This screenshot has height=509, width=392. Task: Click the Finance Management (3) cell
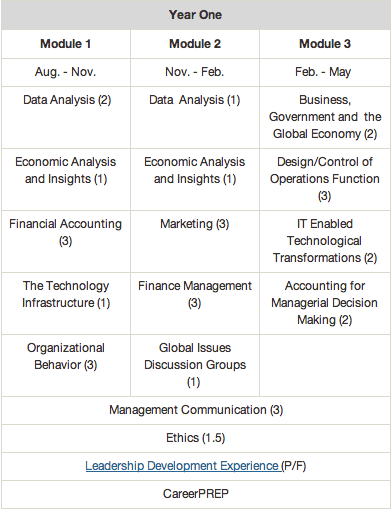click(x=195, y=303)
